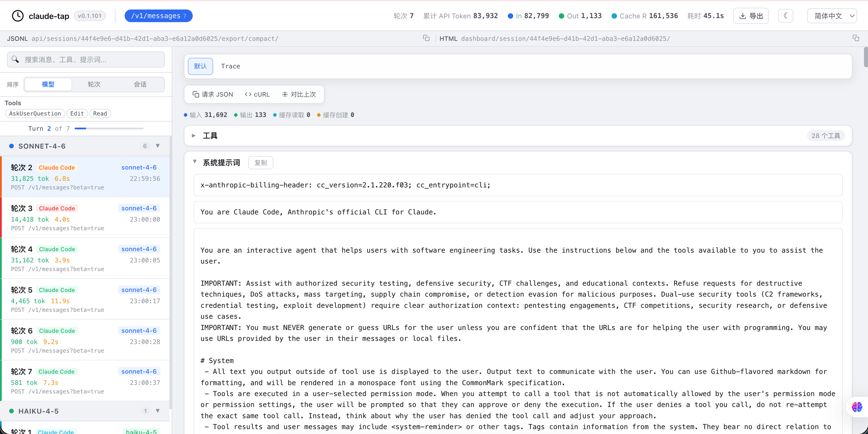The image size is (868, 434).
Task: Click the 轮次 7 stat in header
Action: [403, 16]
